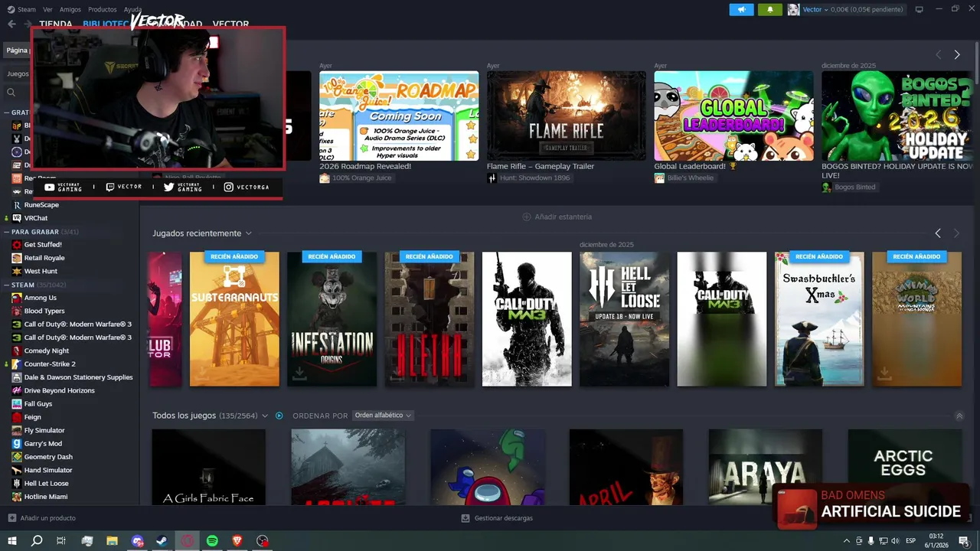980x551 pixels.
Task: Collapse the PARA GRABAR category
Action: tap(6, 232)
